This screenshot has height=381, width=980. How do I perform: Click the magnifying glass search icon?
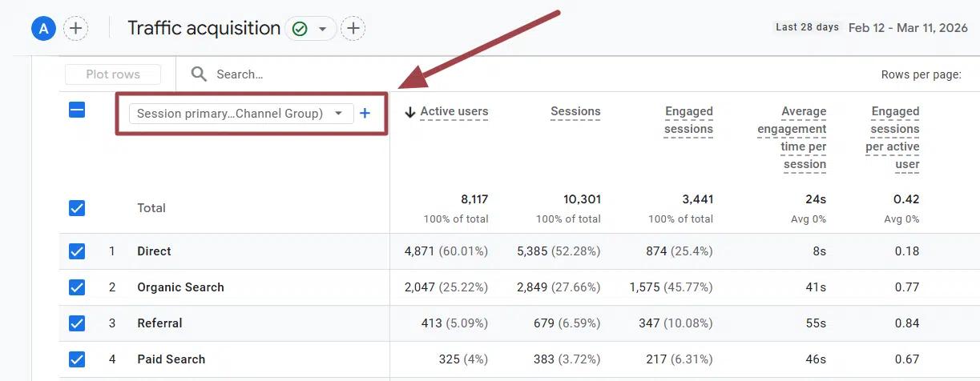(199, 74)
